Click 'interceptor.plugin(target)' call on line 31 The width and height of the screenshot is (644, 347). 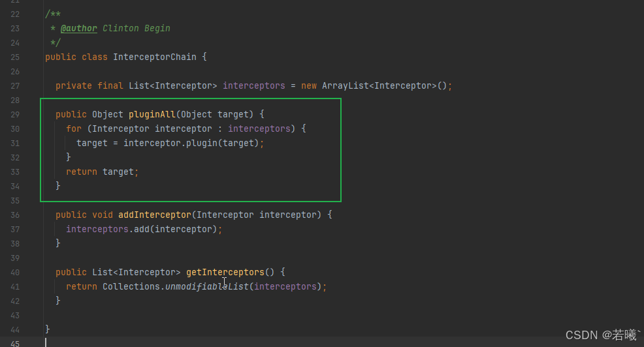coord(191,143)
